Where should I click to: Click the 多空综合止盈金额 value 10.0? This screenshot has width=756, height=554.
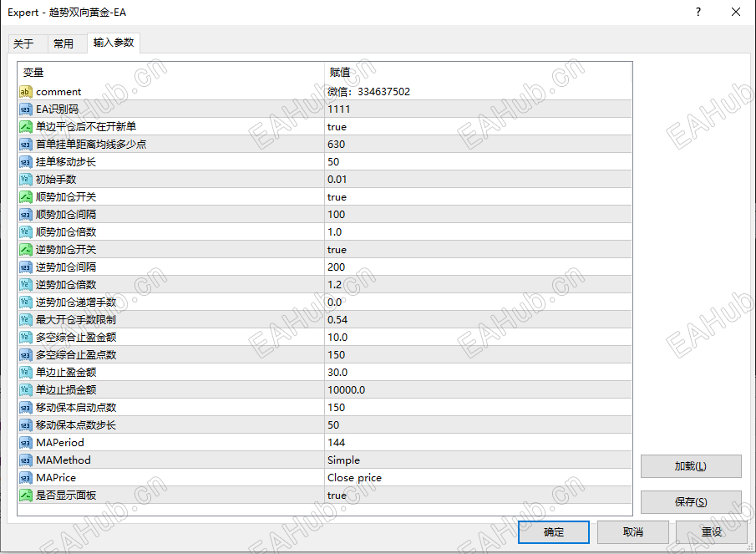[x=337, y=338]
